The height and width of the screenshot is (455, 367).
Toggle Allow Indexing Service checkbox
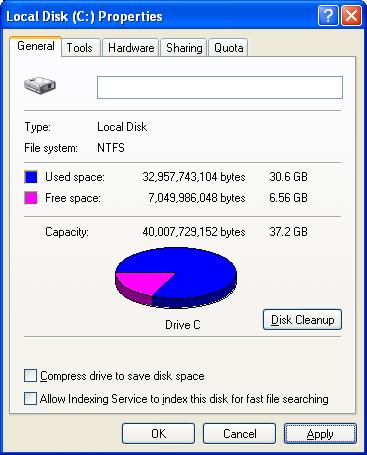(30, 399)
